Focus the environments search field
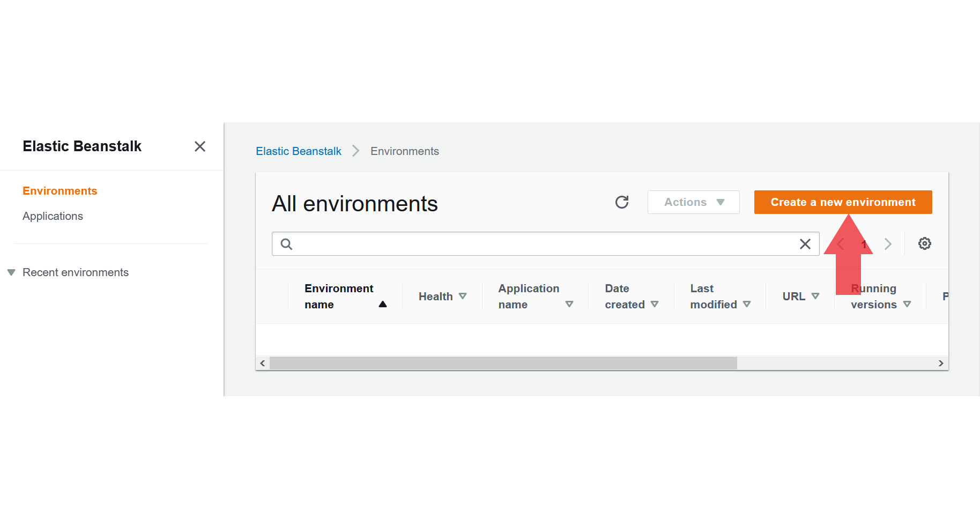The width and height of the screenshot is (980, 518). tap(546, 244)
